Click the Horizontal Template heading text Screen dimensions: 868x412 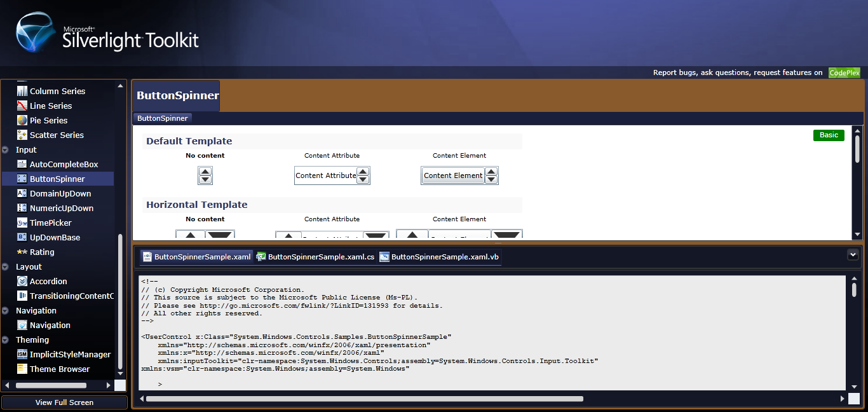[197, 205]
